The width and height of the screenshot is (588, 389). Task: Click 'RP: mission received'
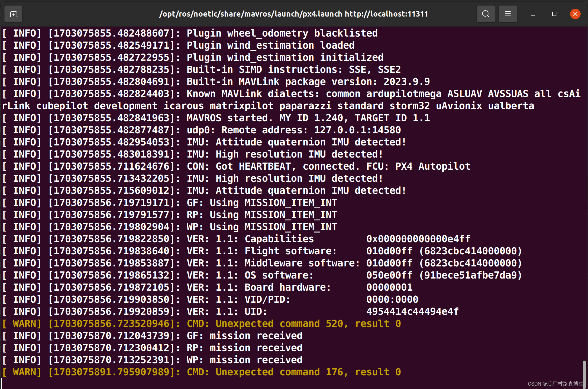245,348
